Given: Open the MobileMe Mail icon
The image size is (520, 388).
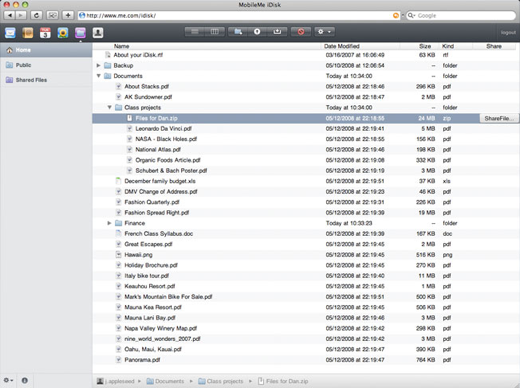Looking at the screenshot, I should tap(10, 33).
